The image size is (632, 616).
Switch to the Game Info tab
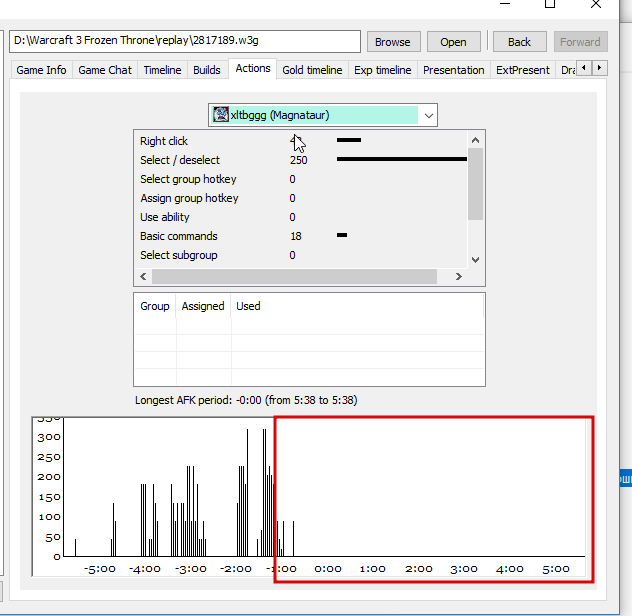point(41,70)
